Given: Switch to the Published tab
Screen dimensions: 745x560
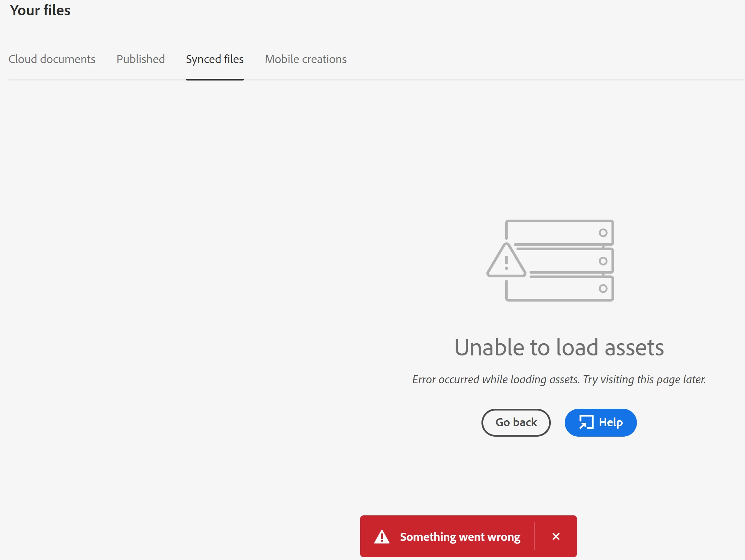Looking at the screenshot, I should (140, 59).
